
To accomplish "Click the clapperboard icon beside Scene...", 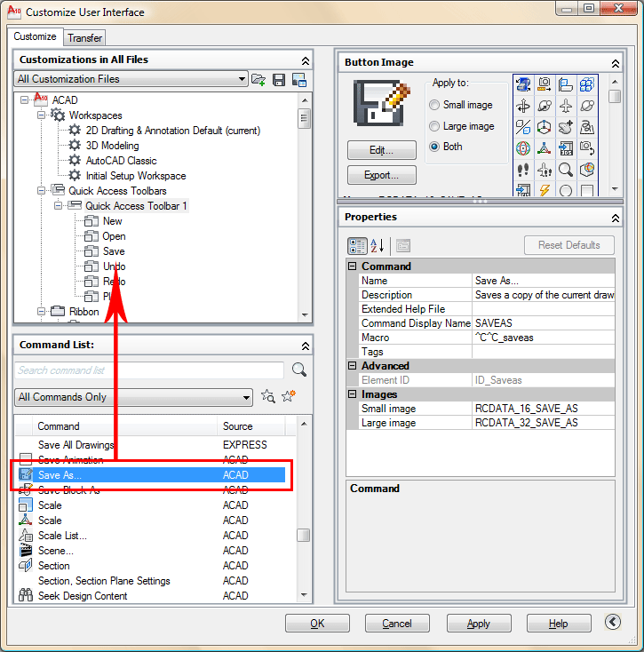I will tap(26, 550).
